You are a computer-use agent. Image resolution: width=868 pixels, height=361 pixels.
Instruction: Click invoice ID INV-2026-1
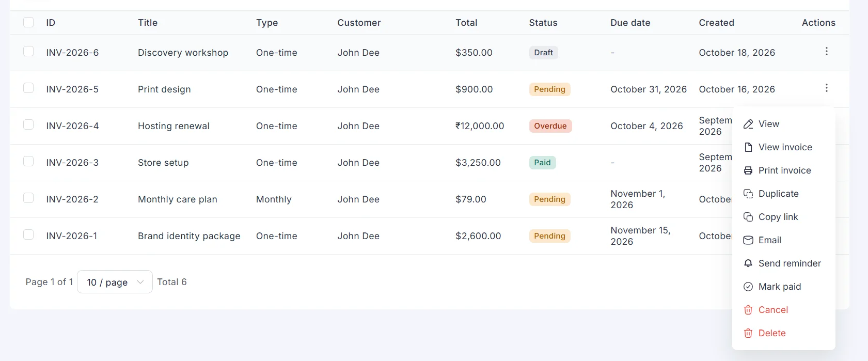coord(72,236)
